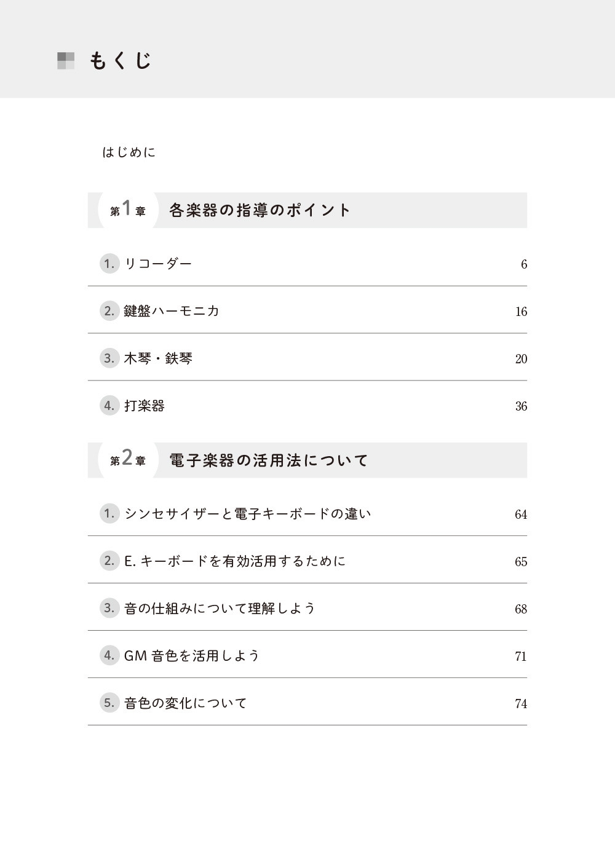
Task: Click the number 1 badge beside リコーダー
Action: point(109,264)
